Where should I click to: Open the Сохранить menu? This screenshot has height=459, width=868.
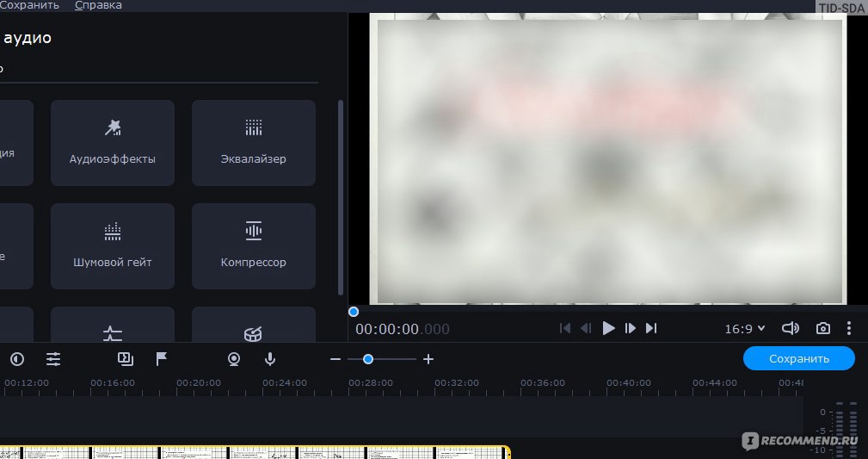pos(29,5)
